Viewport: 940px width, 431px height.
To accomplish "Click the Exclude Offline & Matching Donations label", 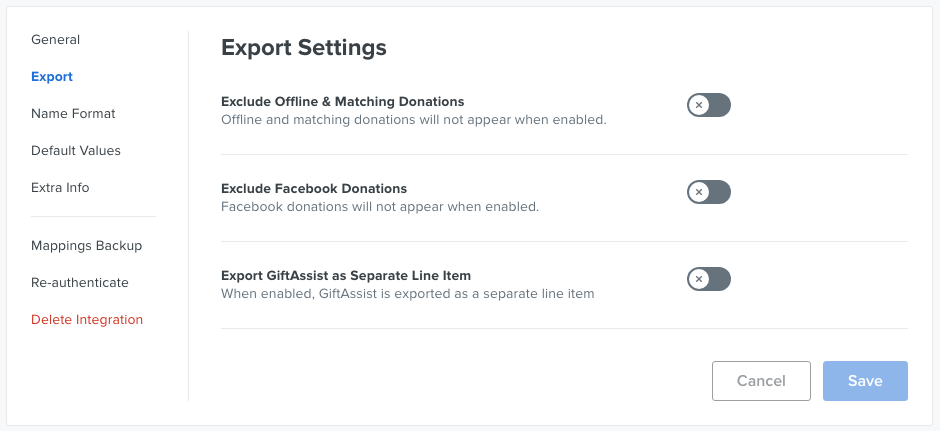I will [342, 101].
